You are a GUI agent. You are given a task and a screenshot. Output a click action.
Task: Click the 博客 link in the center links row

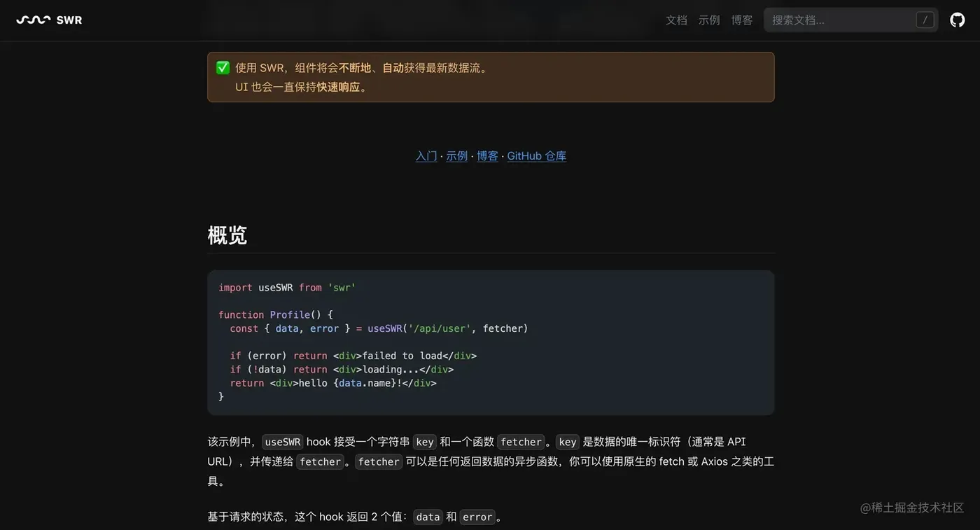click(x=487, y=155)
